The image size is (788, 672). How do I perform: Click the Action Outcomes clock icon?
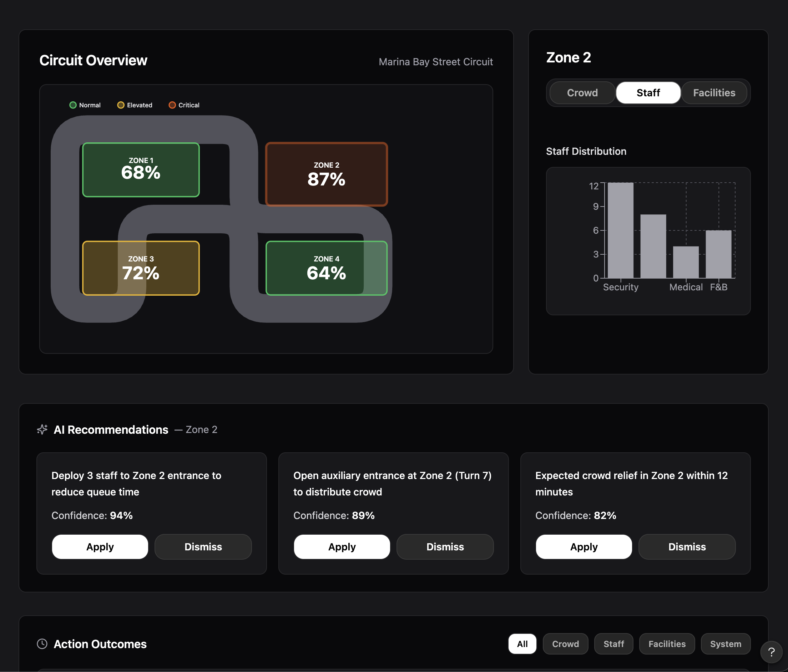tap(42, 643)
